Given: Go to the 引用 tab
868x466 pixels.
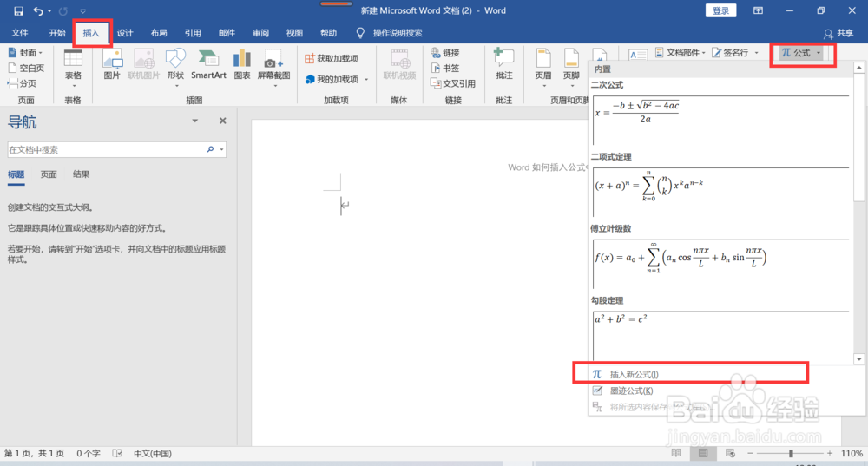Looking at the screenshot, I should tap(193, 33).
